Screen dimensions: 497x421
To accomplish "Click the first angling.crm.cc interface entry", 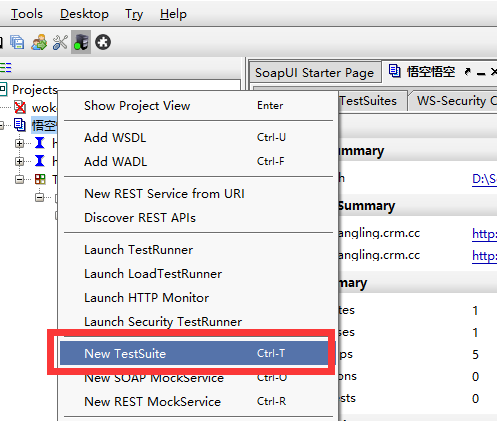I will (379, 233).
